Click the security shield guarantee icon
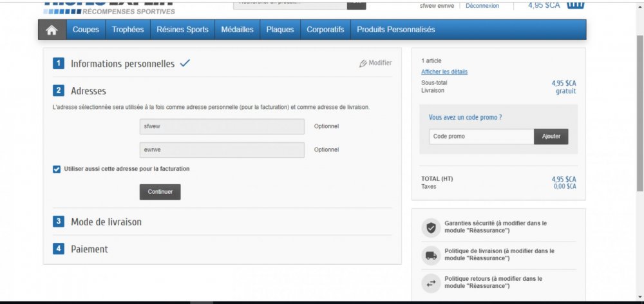 coord(431,227)
